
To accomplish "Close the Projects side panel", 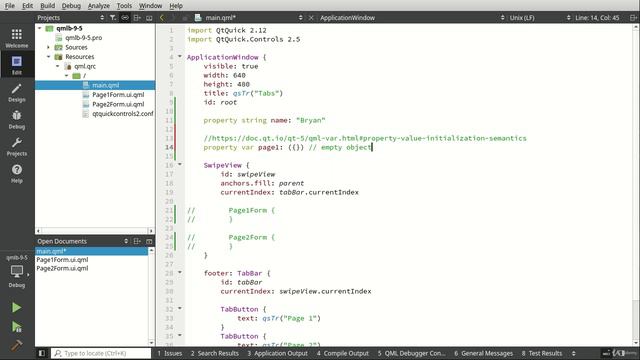I will tap(149, 18).
